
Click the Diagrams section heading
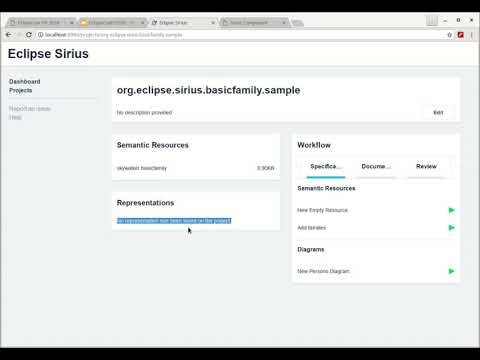[x=311, y=249]
